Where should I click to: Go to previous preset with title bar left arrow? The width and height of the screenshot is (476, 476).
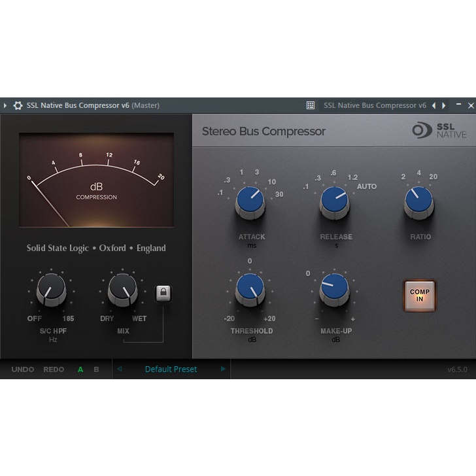click(x=433, y=105)
